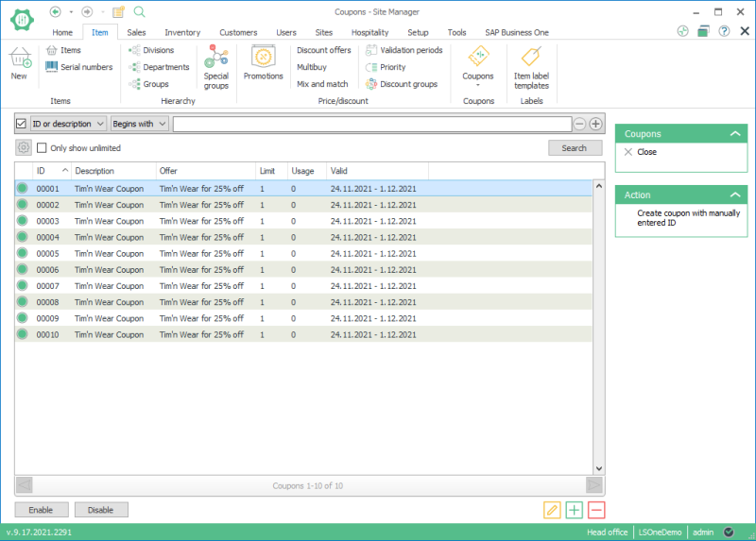This screenshot has width=756, height=541.
Task: Go to next page of coupons
Action: (594, 485)
